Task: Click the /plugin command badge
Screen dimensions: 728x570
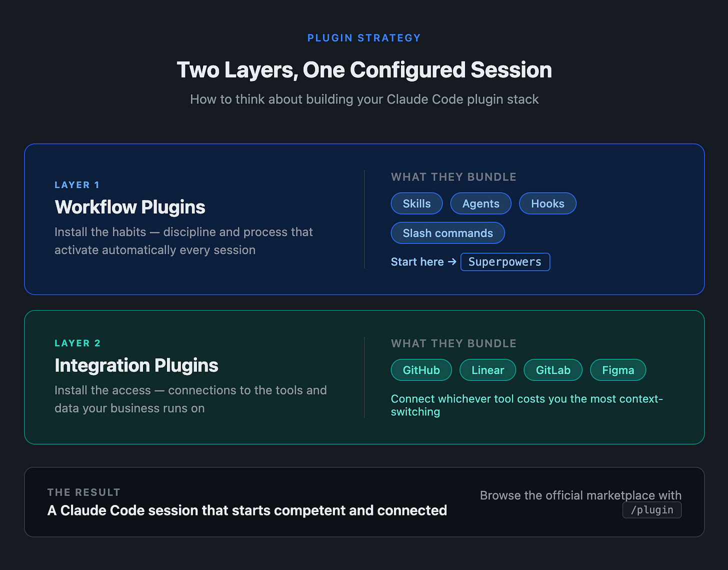Action: click(x=652, y=510)
